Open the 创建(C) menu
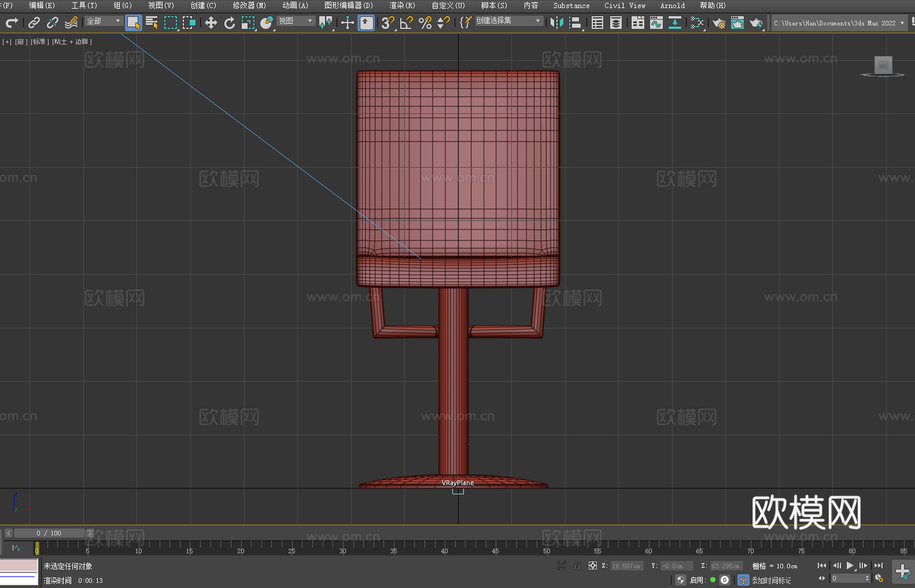 [203, 5]
